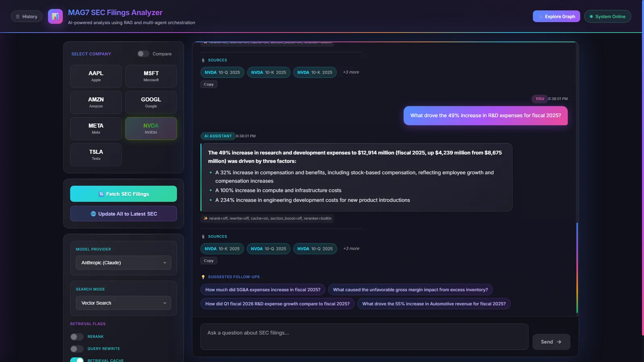Screen dimensions: 644x362
Task: Focus the 'Ask a question' input field
Action: (x=364, y=337)
